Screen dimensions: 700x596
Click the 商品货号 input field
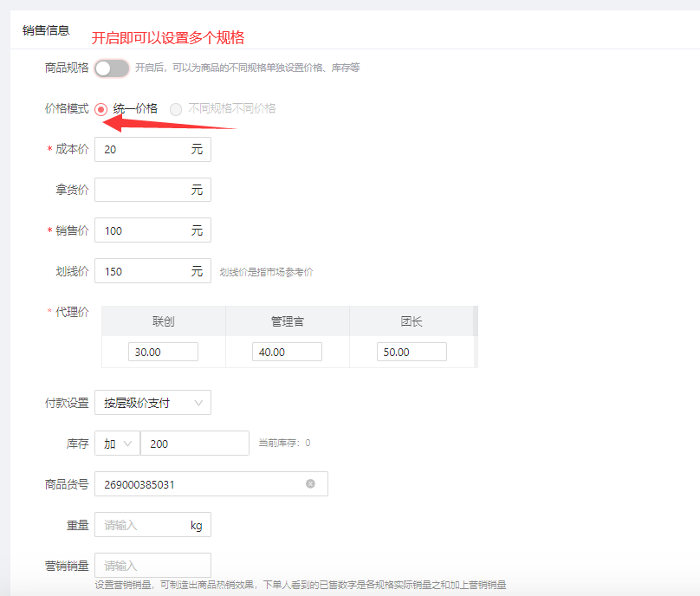tap(199, 484)
